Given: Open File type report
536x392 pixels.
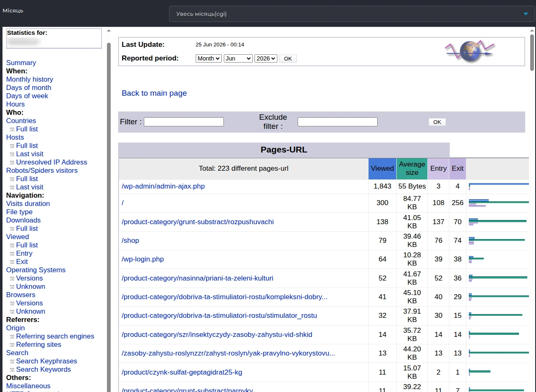Looking at the screenshot, I should (19, 212).
